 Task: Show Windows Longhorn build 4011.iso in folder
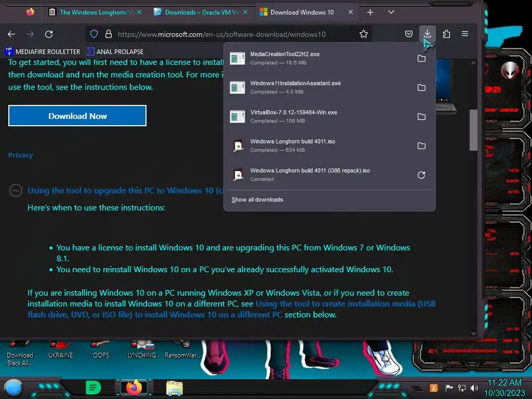coord(421,146)
